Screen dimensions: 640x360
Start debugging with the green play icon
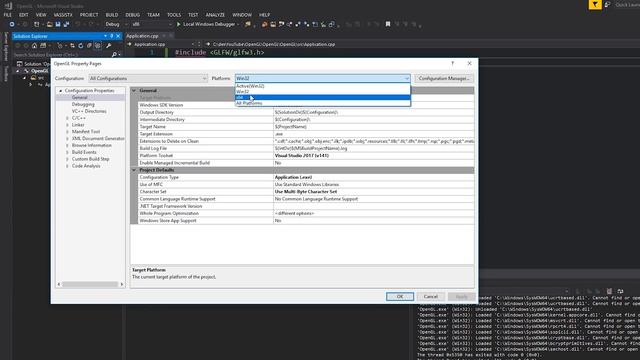point(178,24)
